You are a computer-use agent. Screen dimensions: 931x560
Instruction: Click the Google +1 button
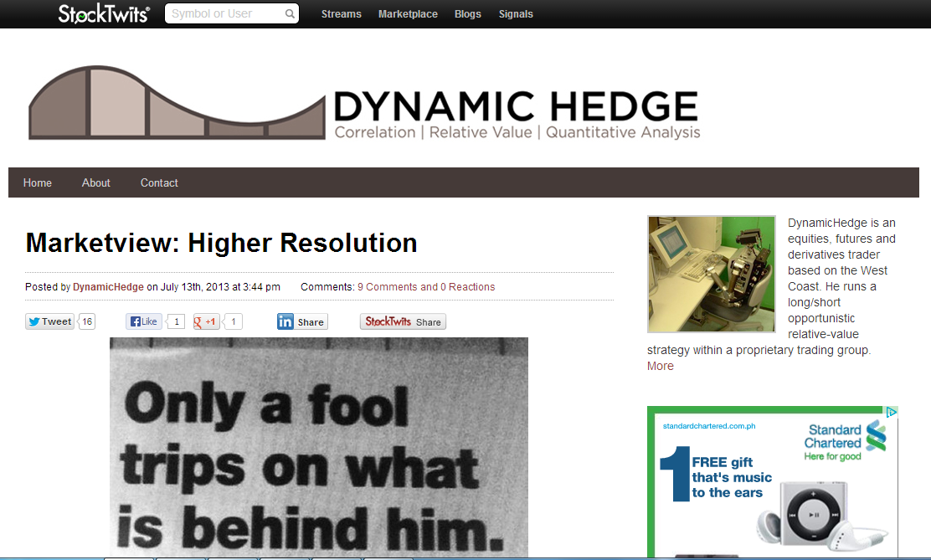tap(207, 321)
